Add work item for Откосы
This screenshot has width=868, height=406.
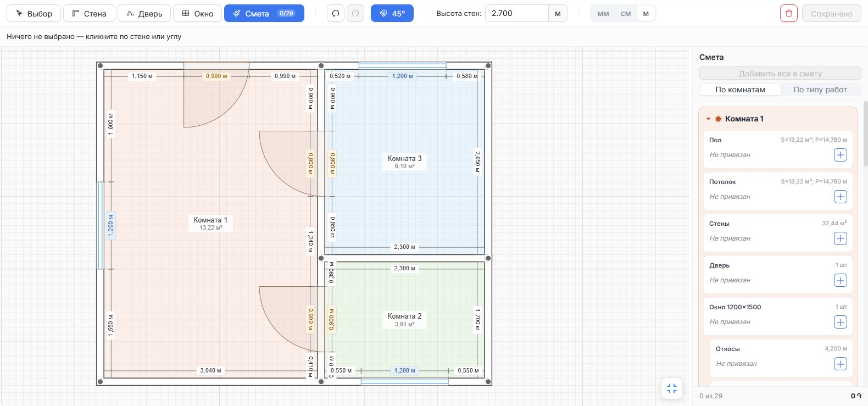(x=841, y=364)
